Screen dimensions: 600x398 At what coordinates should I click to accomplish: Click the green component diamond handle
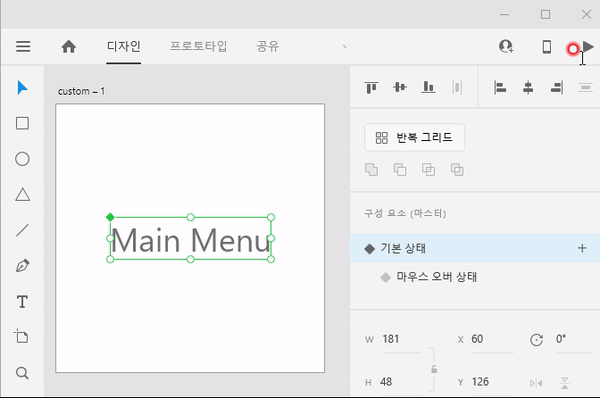tap(110, 217)
